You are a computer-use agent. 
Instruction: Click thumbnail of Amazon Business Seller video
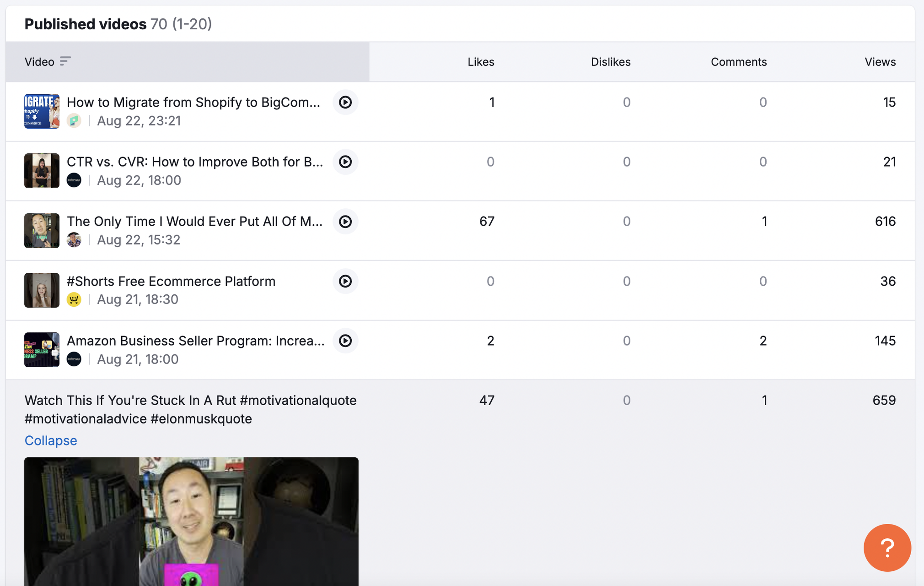(42, 350)
